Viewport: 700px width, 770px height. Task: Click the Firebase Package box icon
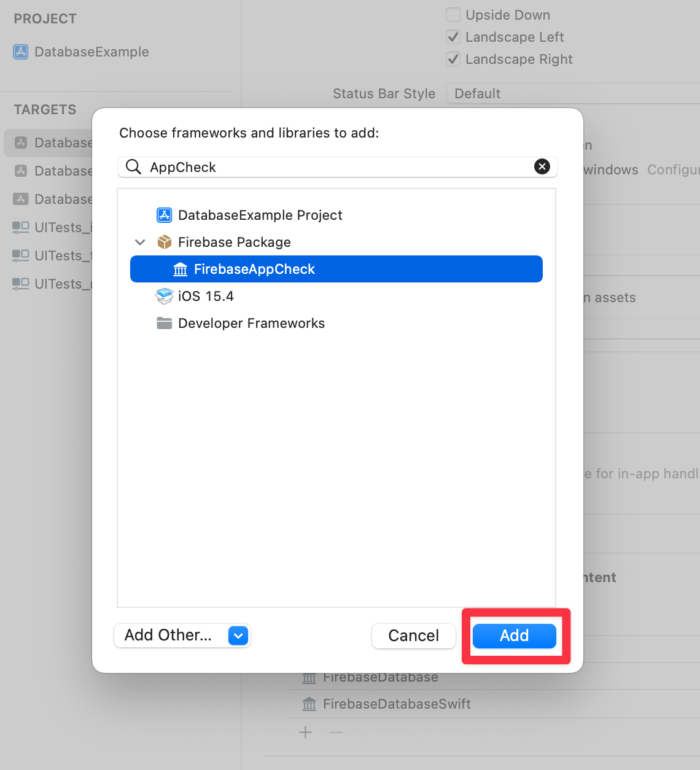164,242
